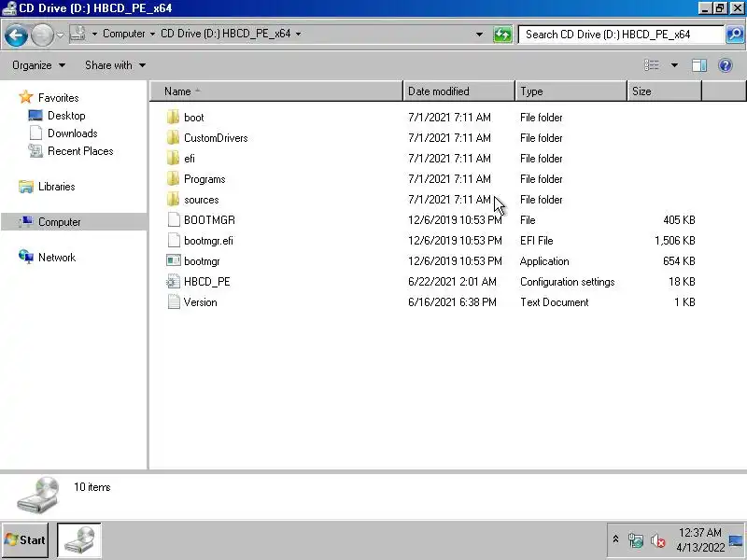The height and width of the screenshot is (560, 747).
Task: Sort by the Type column header
Action: (571, 91)
